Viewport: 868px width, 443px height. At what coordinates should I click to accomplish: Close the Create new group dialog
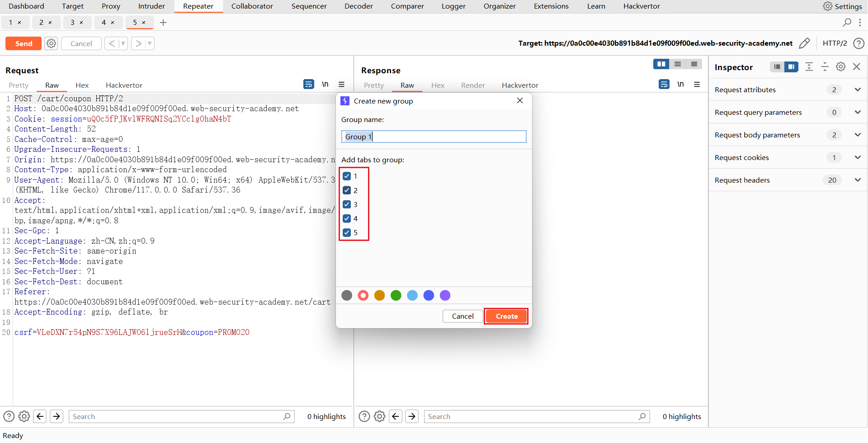click(520, 100)
